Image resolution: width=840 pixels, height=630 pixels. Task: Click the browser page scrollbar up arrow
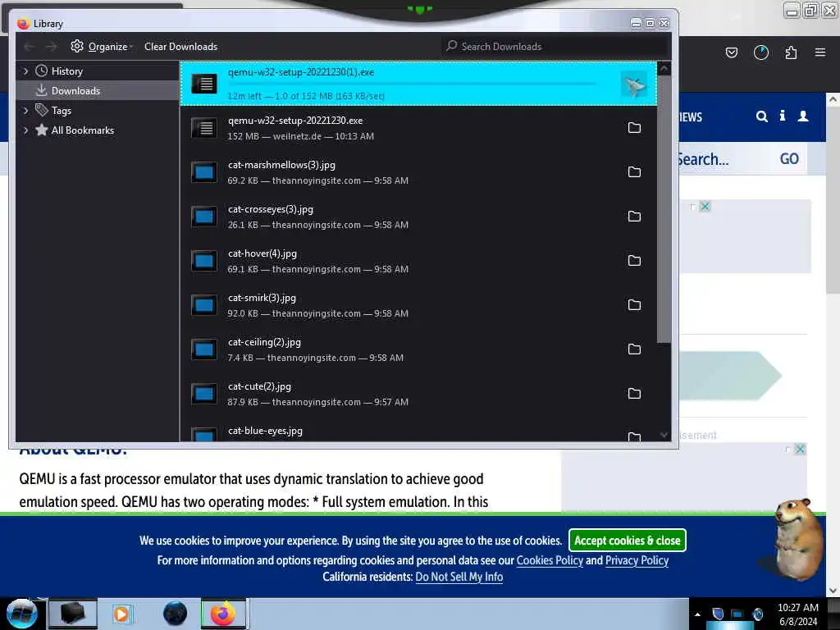(833, 99)
